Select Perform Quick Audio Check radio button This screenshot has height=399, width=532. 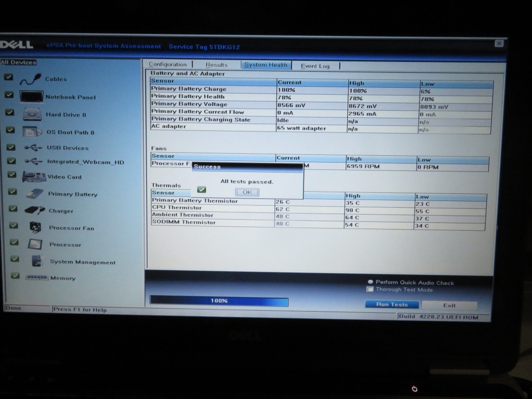tap(370, 282)
